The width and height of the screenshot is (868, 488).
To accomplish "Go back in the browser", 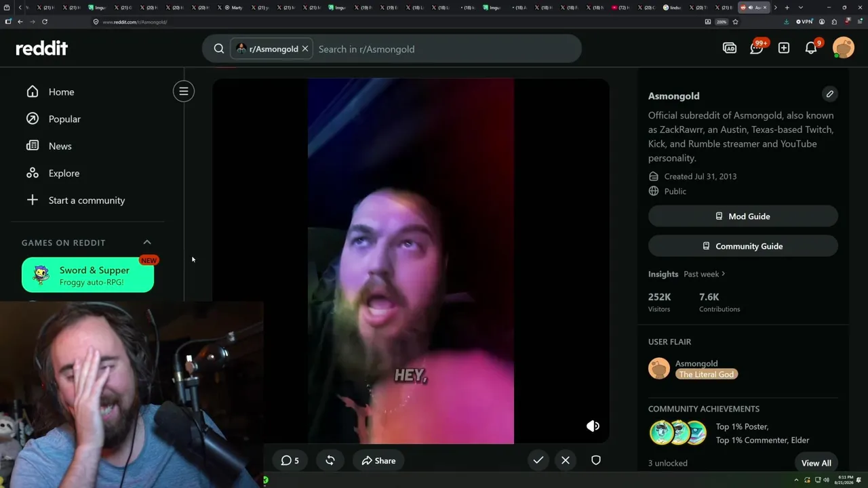I will tap(20, 22).
